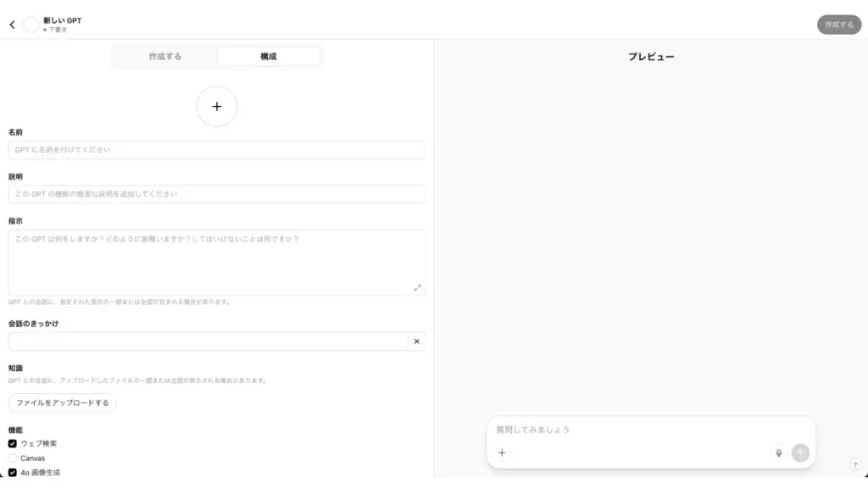Select the 構成 tab
Screen dimensions: 868x488
(269, 57)
